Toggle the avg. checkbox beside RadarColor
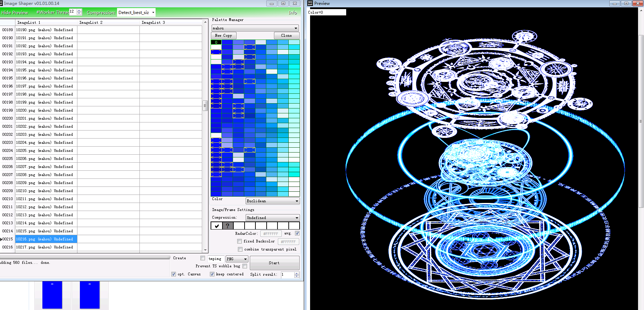 [x=297, y=233]
